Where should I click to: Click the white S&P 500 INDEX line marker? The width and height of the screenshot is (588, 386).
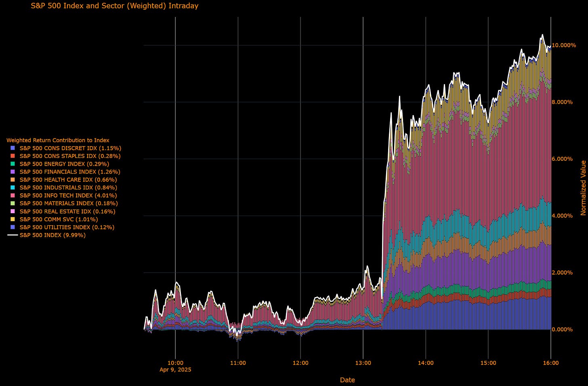click(13, 235)
